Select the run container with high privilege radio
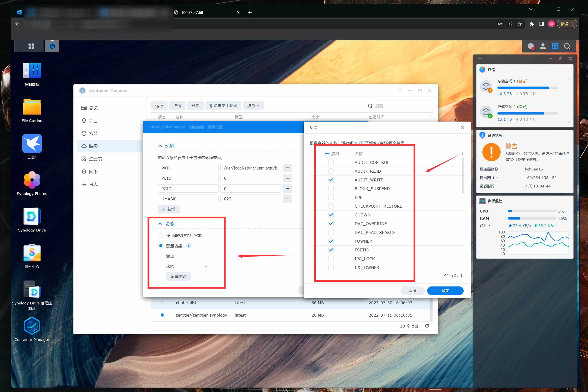 coord(161,235)
